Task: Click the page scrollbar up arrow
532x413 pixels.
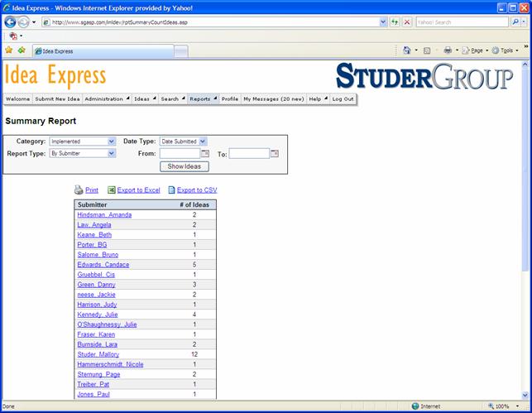Action: click(x=525, y=64)
